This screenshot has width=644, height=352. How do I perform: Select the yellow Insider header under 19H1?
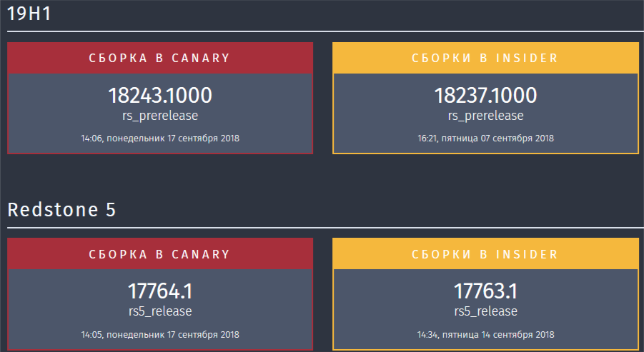485,58
